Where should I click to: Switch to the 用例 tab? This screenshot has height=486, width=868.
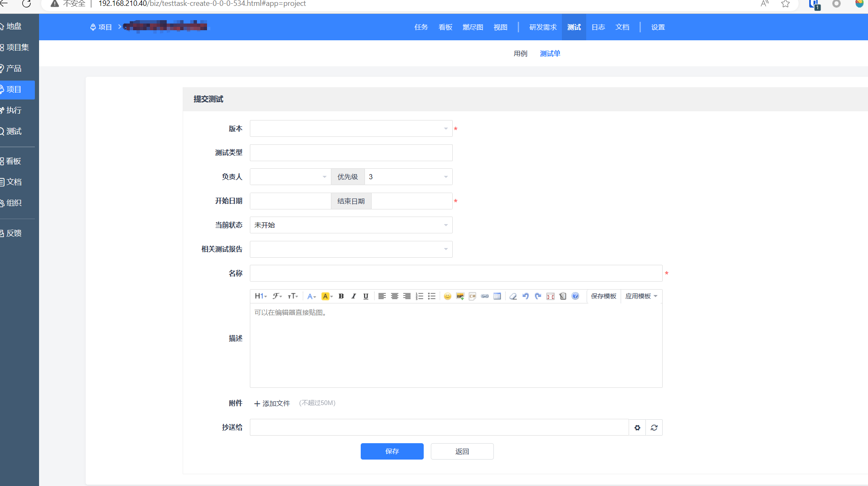[x=520, y=54]
